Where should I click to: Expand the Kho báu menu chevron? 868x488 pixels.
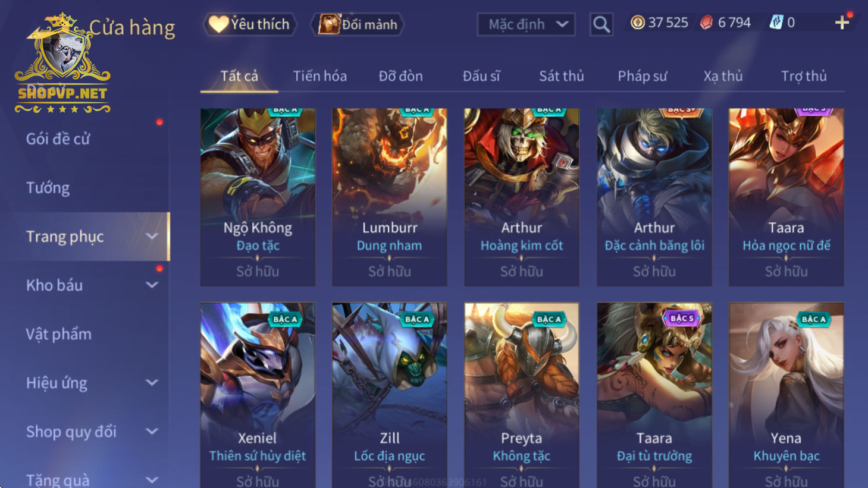click(x=152, y=285)
